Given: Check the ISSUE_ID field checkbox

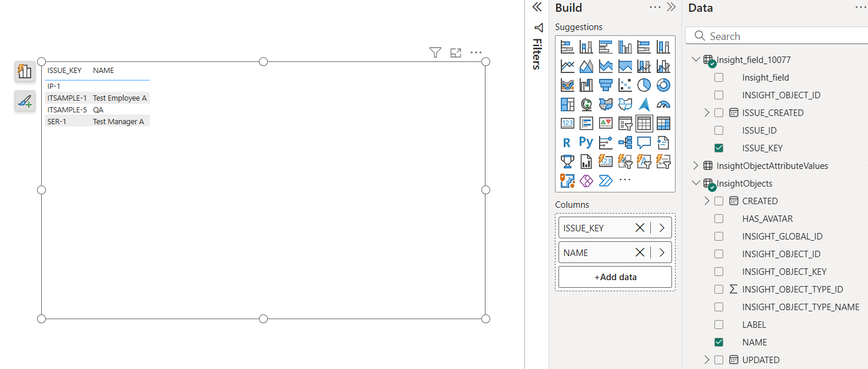Looking at the screenshot, I should pos(719,131).
